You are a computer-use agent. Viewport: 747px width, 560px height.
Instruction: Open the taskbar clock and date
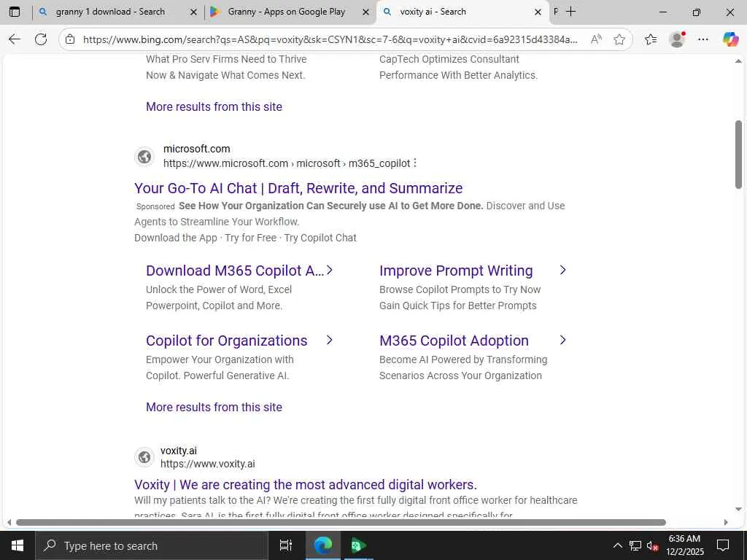(684, 545)
